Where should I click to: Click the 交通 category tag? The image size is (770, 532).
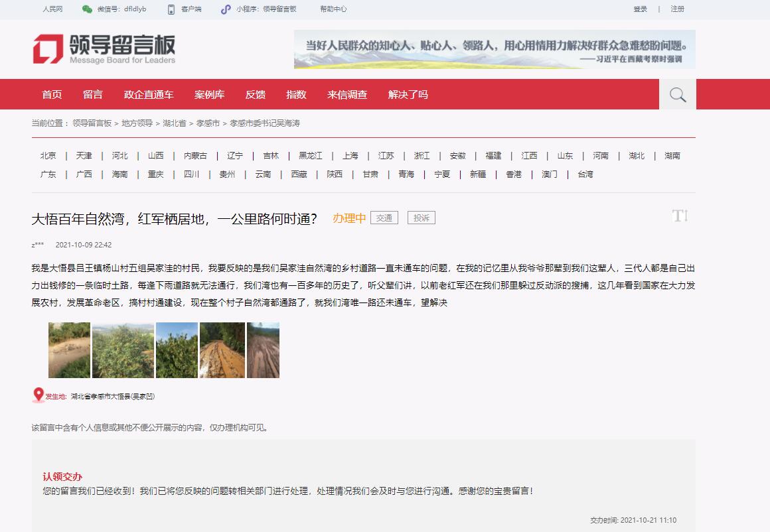pyautogui.click(x=384, y=218)
